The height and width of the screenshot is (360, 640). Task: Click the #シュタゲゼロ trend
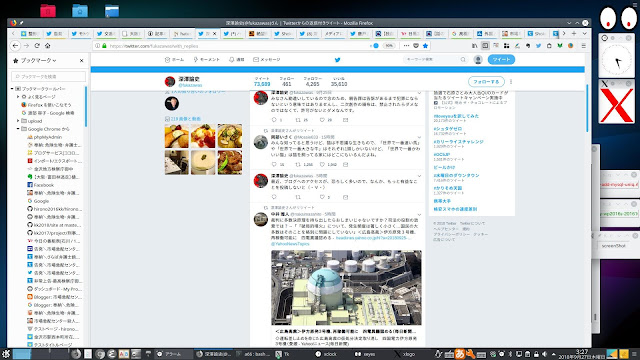[x=448, y=129]
